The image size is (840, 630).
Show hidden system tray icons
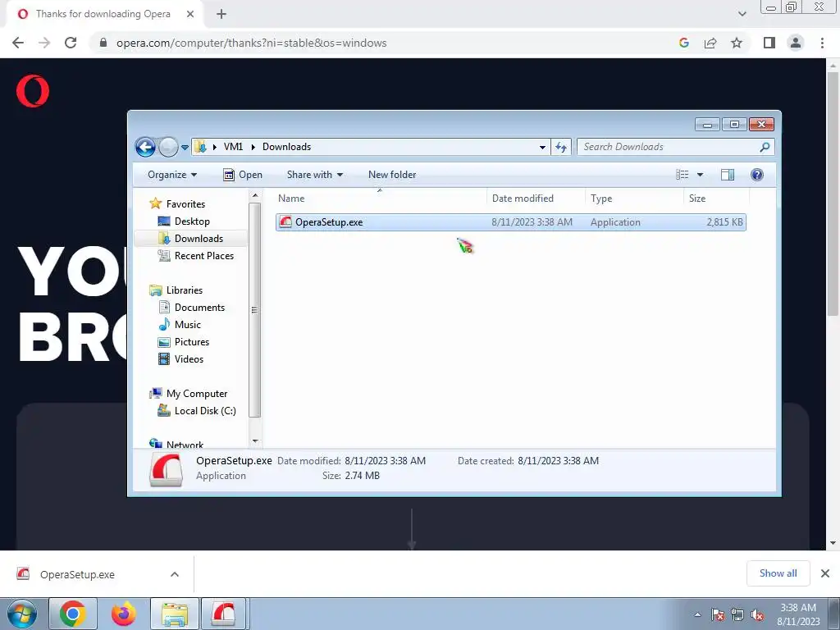point(697,614)
